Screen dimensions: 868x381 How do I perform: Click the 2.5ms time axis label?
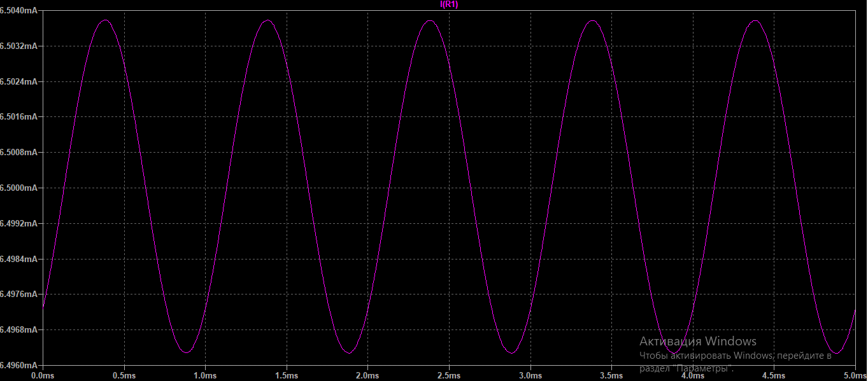449,376
